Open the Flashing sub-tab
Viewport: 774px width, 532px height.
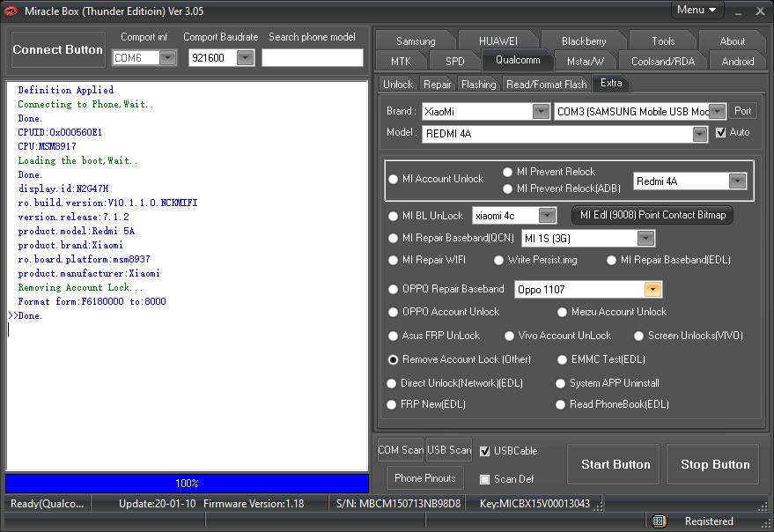[478, 85]
